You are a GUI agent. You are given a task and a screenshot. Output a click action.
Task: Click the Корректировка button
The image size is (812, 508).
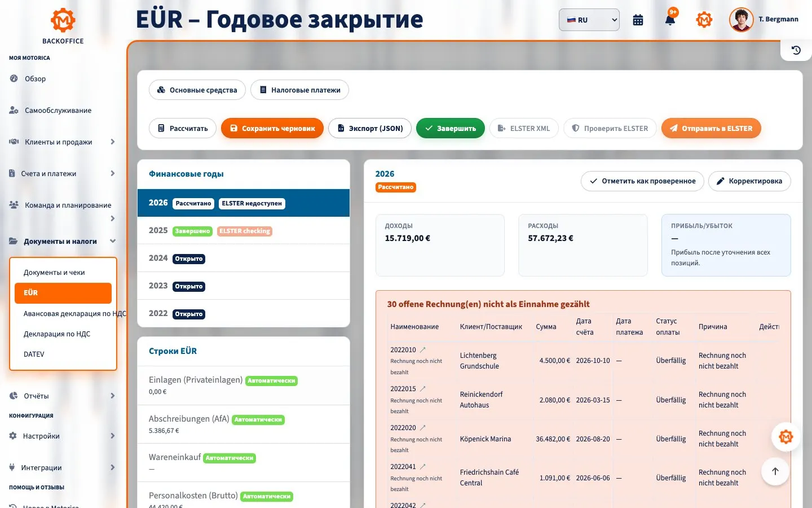coord(749,181)
